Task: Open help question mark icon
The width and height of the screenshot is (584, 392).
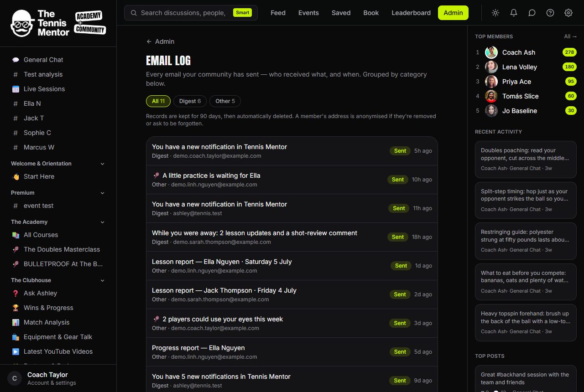Action: 550,13
